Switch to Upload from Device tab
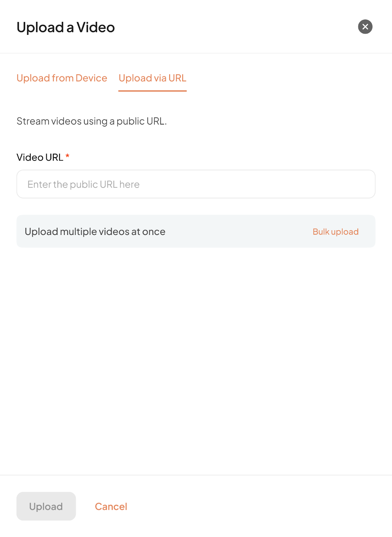392x537 pixels. pyautogui.click(x=62, y=78)
